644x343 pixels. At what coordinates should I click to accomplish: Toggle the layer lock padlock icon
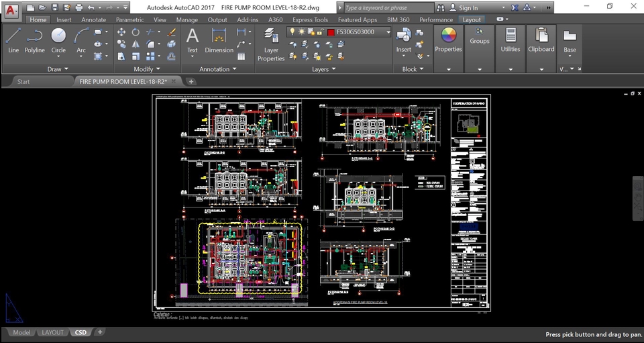point(321,32)
